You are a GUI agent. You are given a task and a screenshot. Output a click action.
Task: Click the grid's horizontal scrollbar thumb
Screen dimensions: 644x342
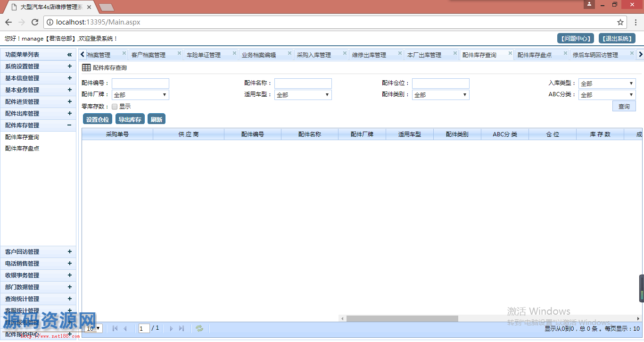click(x=402, y=319)
